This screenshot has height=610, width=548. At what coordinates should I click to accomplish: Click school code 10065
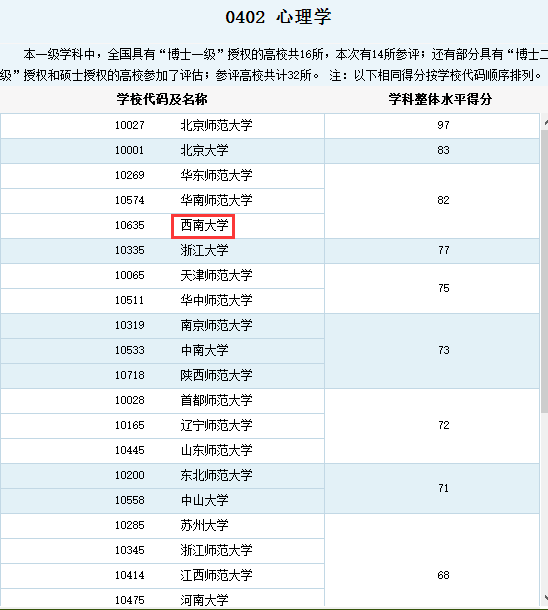[130, 275]
